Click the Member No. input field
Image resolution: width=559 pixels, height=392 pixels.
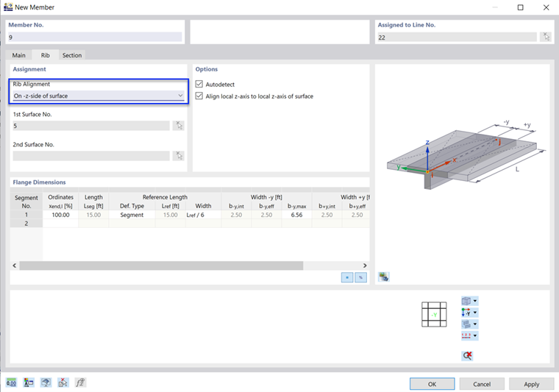coord(95,37)
